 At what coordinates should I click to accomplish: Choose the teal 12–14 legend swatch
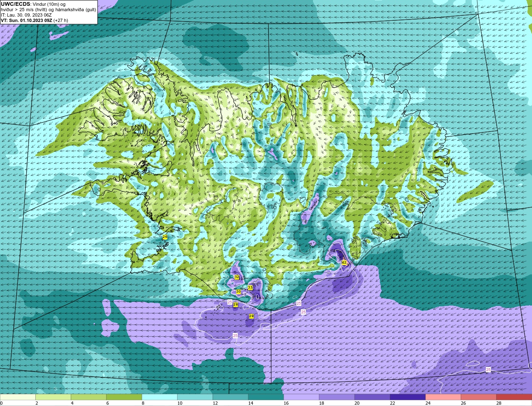click(x=231, y=397)
